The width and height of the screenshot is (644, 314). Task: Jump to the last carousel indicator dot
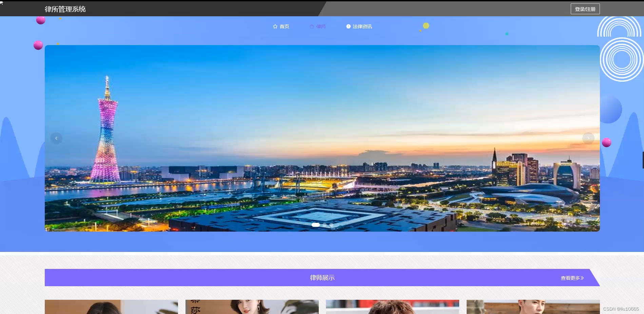tap(331, 225)
